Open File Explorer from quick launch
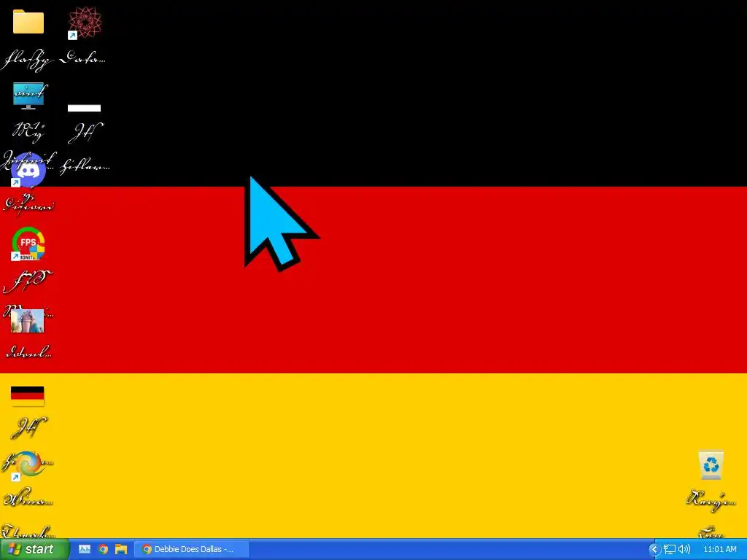The width and height of the screenshot is (747, 560). (x=121, y=549)
